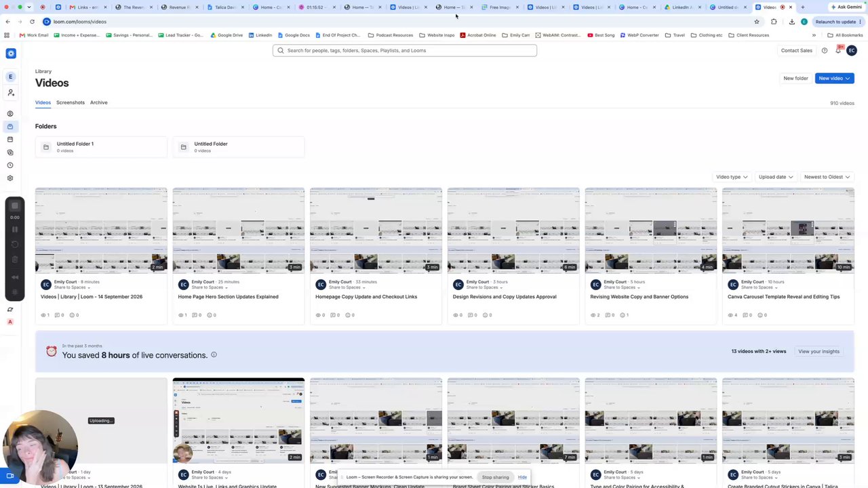868x488 pixels.
Task: Focus the search people, tags, folders field
Action: [405, 50]
